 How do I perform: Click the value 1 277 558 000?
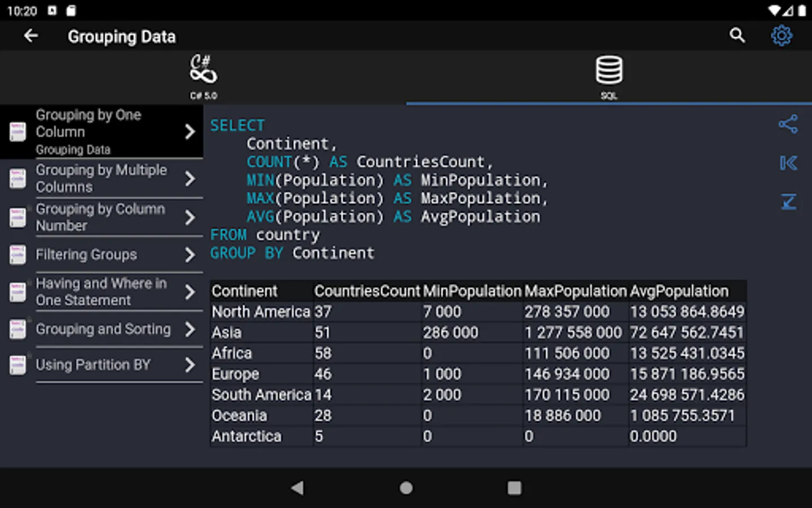click(x=573, y=332)
